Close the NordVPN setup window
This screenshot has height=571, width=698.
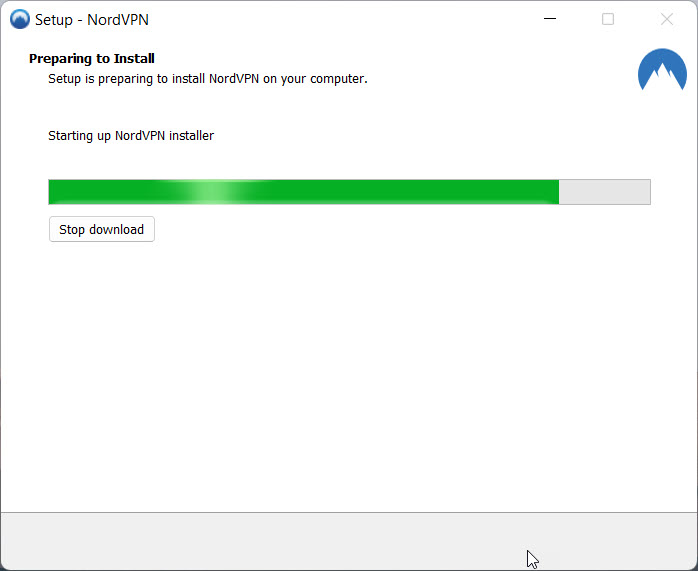pos(667,19)
